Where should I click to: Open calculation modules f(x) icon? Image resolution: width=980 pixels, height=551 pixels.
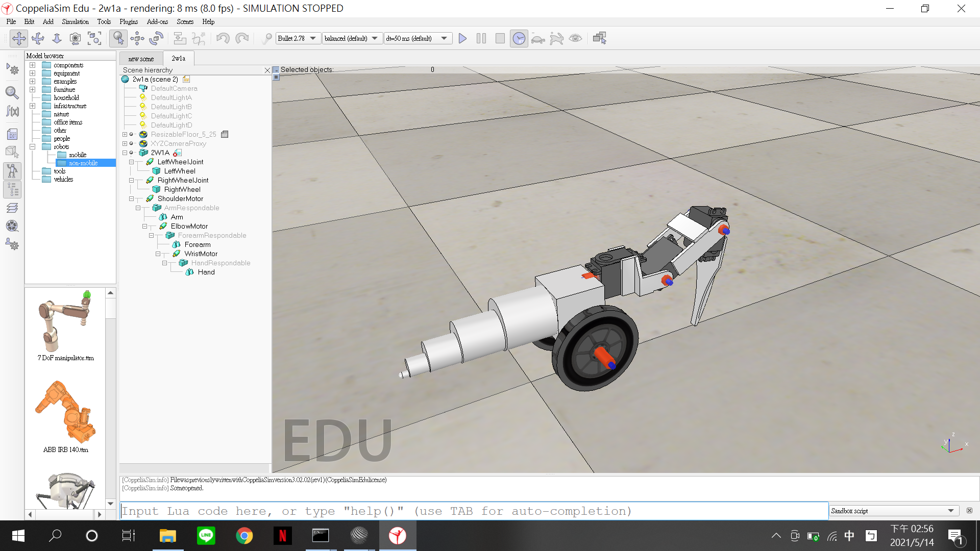pyautogui.click(x=12, y=111)
